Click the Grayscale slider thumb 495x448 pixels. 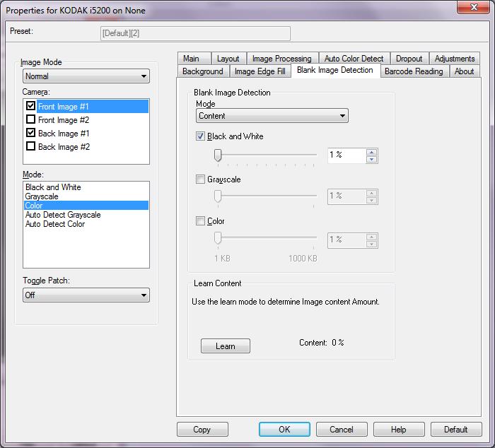coord(218,196)
